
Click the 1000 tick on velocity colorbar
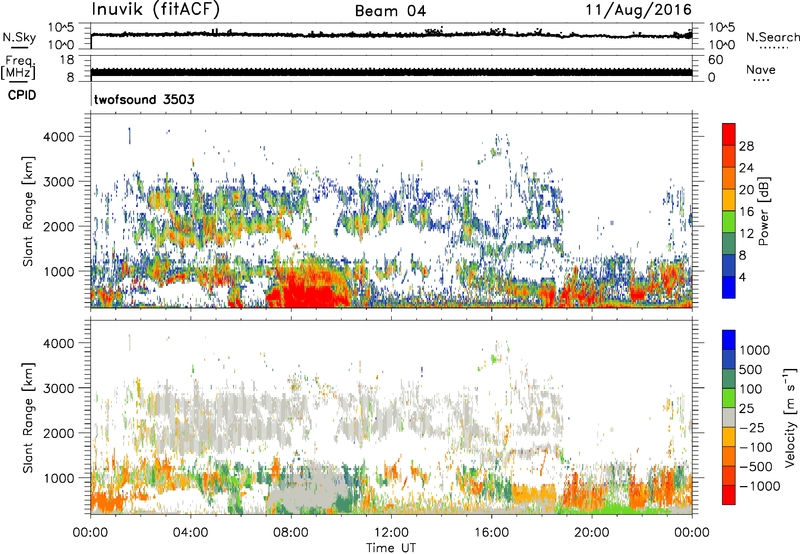click(755, 350)
